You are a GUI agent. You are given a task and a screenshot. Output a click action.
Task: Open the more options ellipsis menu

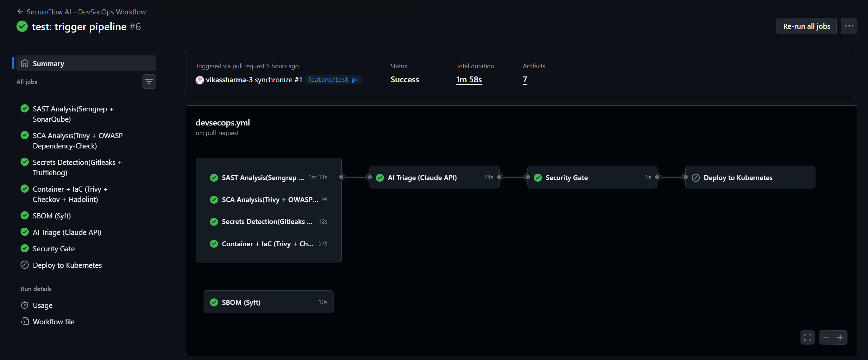pos(849,26)
